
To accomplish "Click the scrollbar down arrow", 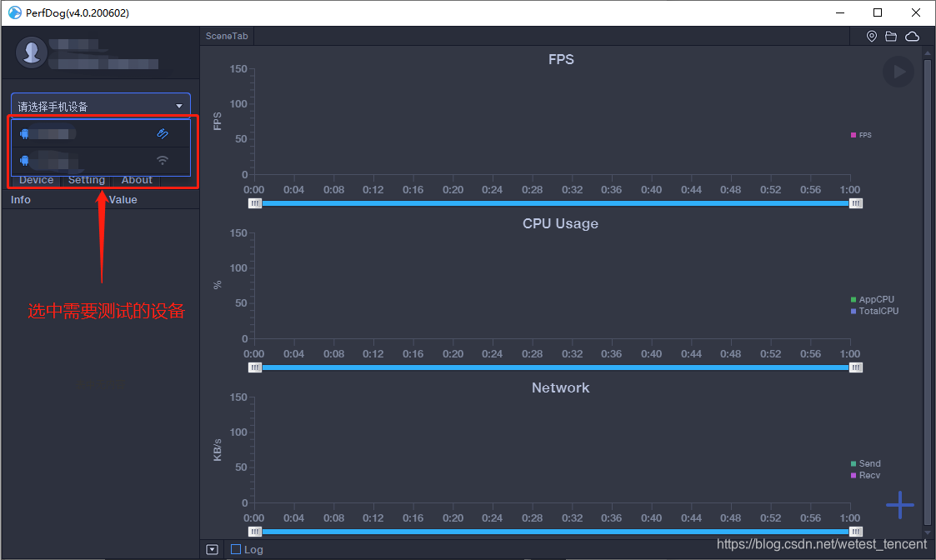I will click(927, 532).
